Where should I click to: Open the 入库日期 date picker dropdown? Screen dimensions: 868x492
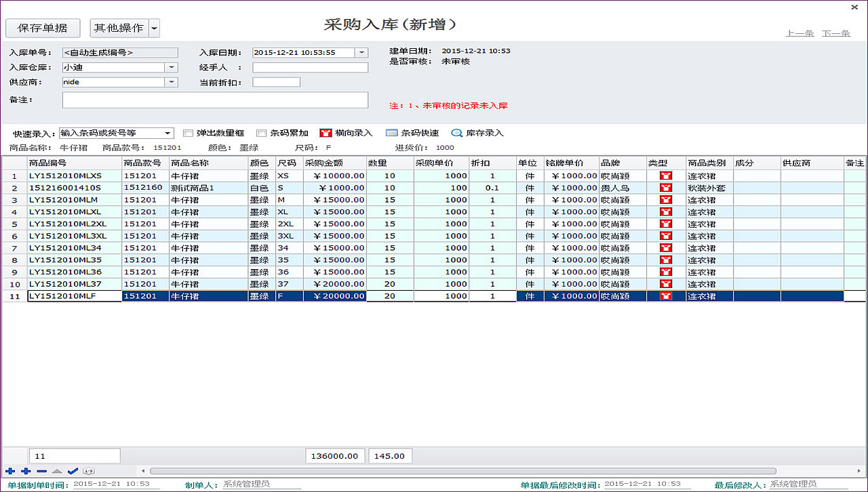361,53
